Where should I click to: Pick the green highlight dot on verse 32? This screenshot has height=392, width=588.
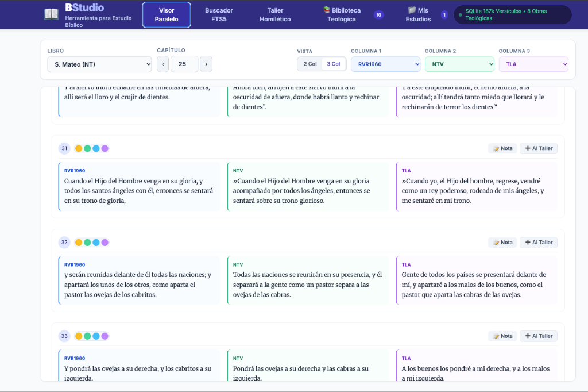(x=87, y=243)
